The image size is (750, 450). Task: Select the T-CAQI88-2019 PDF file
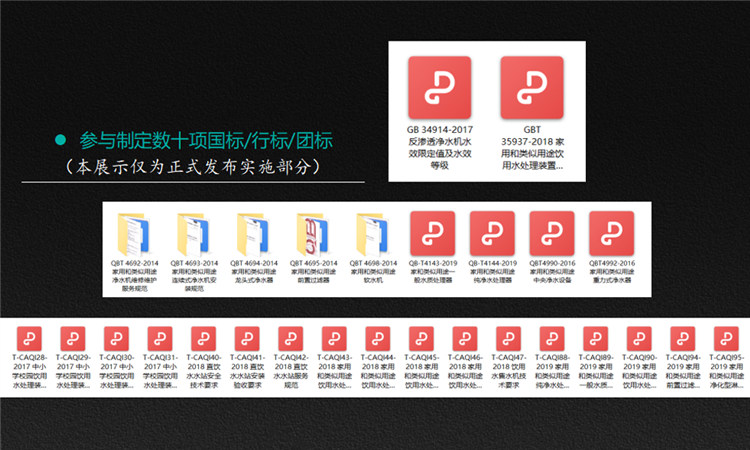click(x=551, y=337)
